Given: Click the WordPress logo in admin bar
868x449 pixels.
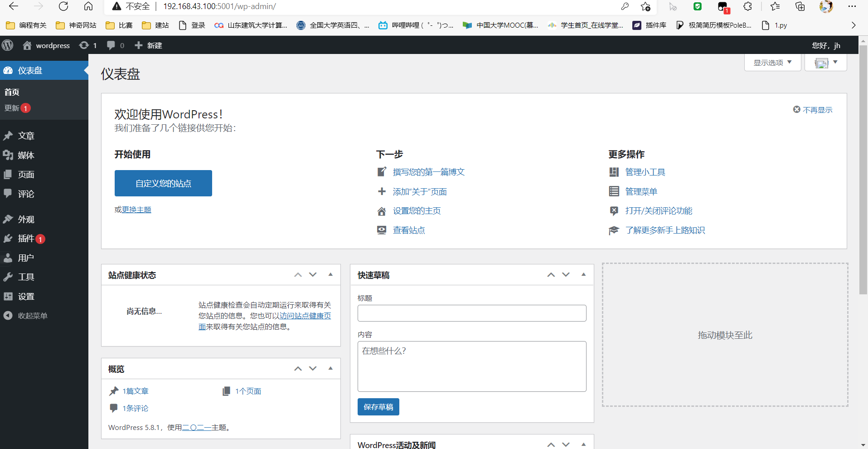Looking at the screenshot, I should point(8,45).
